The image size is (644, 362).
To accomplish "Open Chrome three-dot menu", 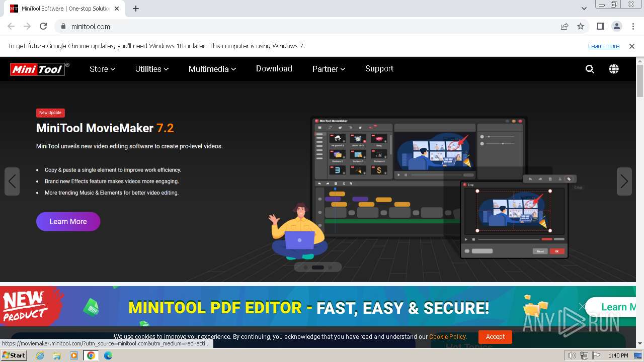I will [633, 26].
